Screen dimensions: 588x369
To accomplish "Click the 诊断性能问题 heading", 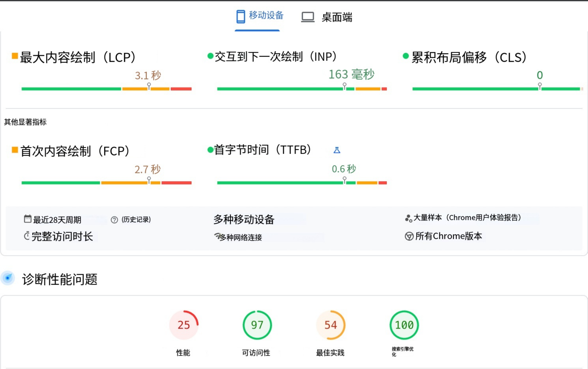I will click(60, 279).
